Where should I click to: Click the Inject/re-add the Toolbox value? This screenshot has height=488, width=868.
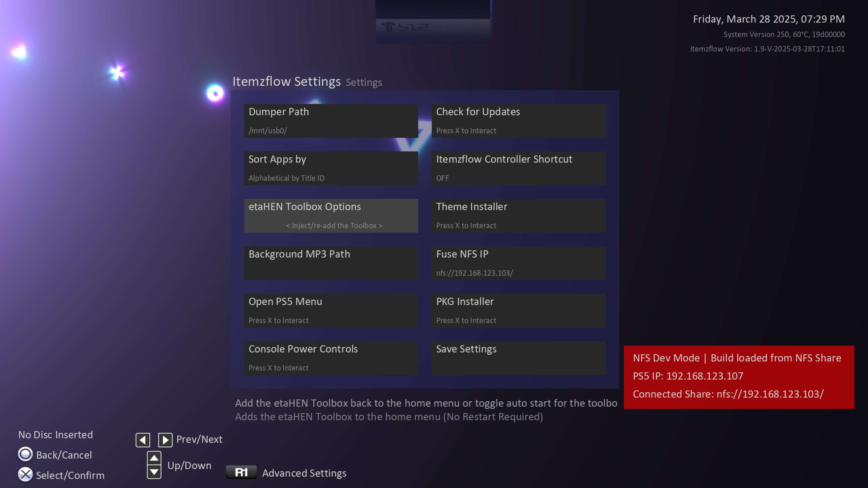click(x=334, y=226)
